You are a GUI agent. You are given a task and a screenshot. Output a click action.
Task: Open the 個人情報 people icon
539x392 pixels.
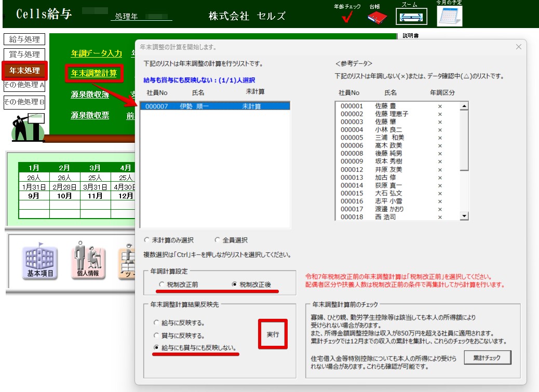(x=87, y=260)
